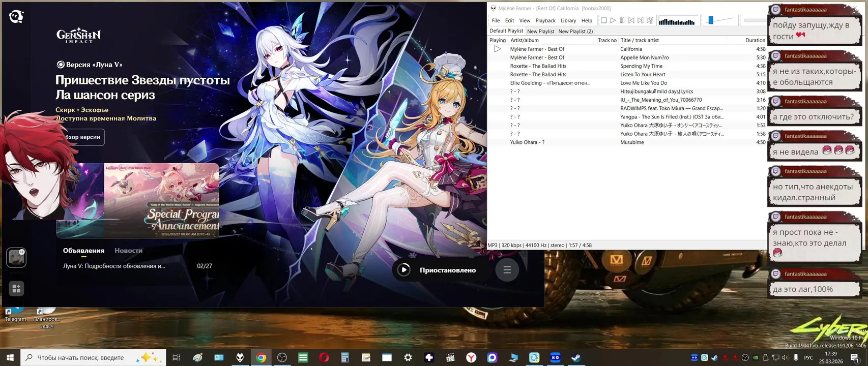This screenshot has width=868, height=366.
Task: Sort by Title / track artist header
Action: point(672,40)
